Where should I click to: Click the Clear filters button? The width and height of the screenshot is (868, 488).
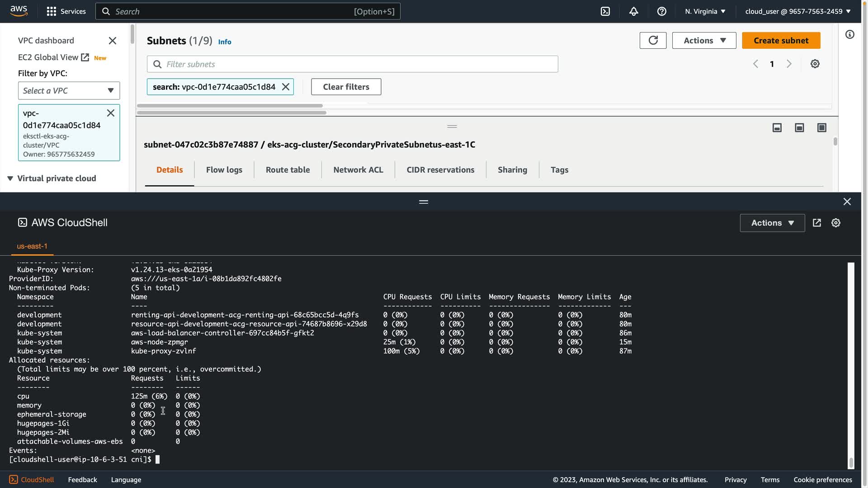[346, 87]
